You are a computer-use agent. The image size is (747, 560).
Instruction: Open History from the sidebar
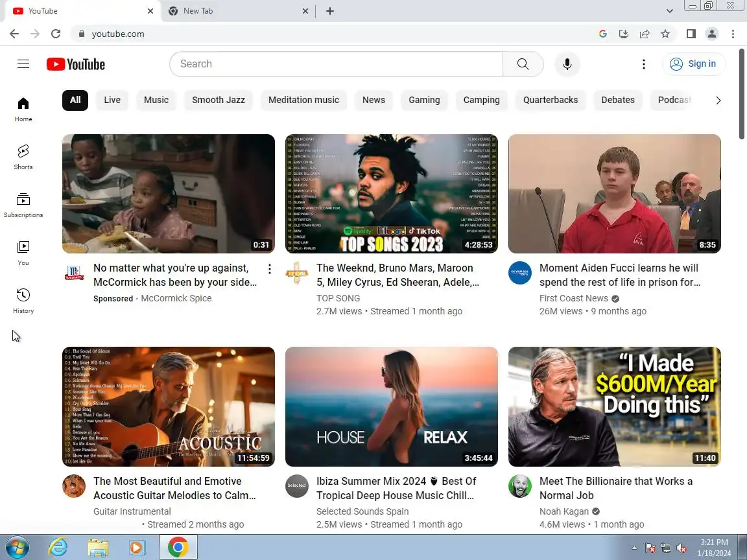(23, 301)
